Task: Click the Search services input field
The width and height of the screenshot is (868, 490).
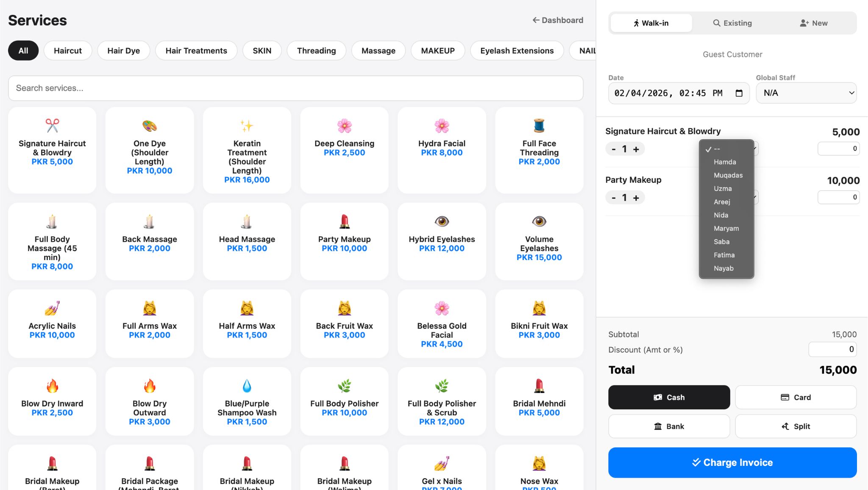Action: (x=295, y=88)
